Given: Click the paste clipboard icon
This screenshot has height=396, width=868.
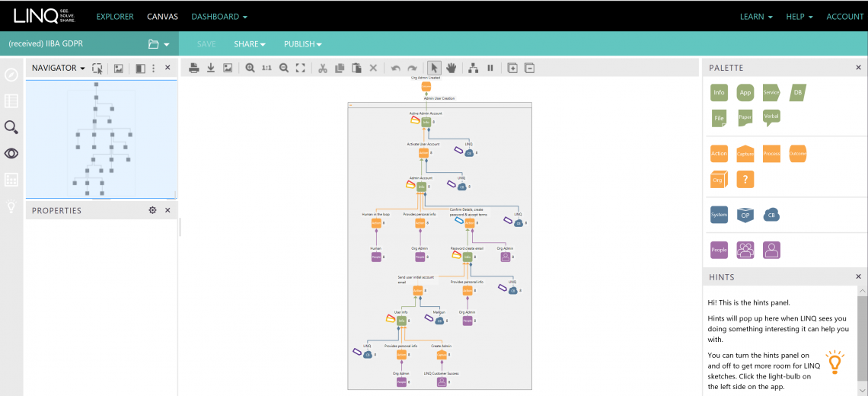Looking at the screenshot, I should (357, 68).
